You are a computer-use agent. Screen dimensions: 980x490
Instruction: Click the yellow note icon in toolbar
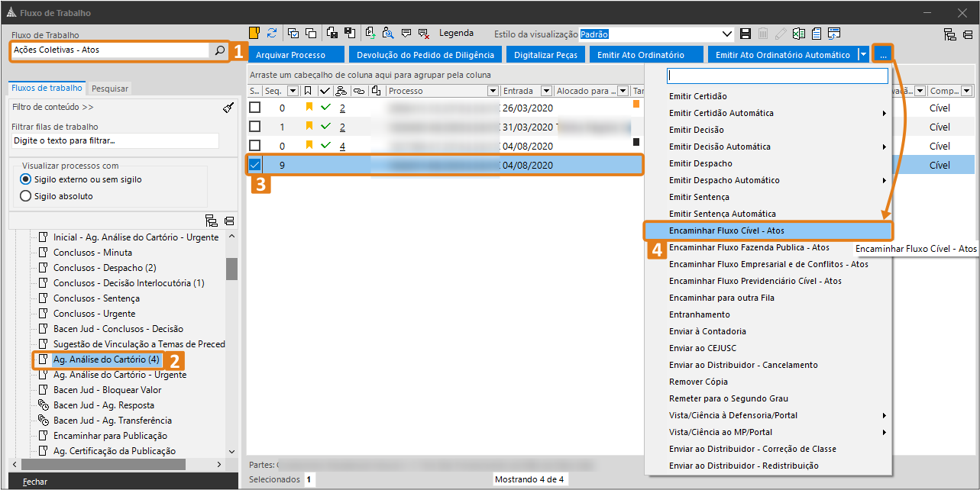pos(254,33)
